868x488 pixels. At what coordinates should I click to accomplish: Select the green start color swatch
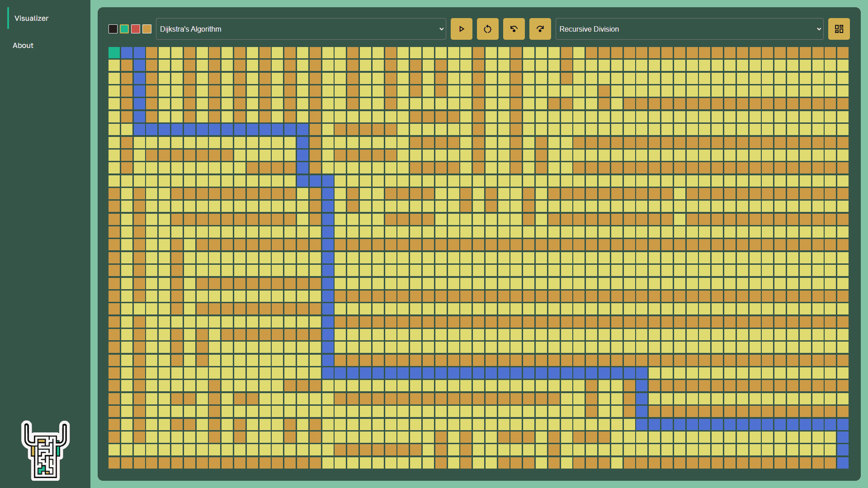tap(124, 28)
